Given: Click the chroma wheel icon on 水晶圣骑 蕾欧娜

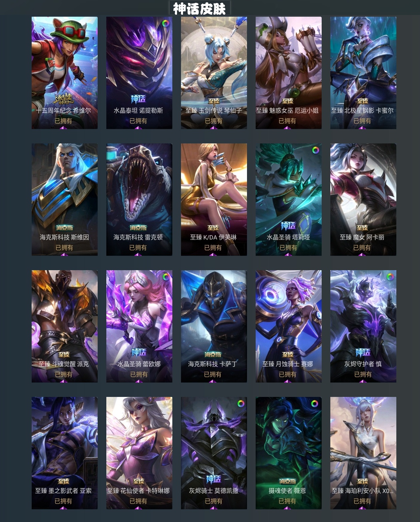Looking at the screenshot, I should click(x=166, y=277).
